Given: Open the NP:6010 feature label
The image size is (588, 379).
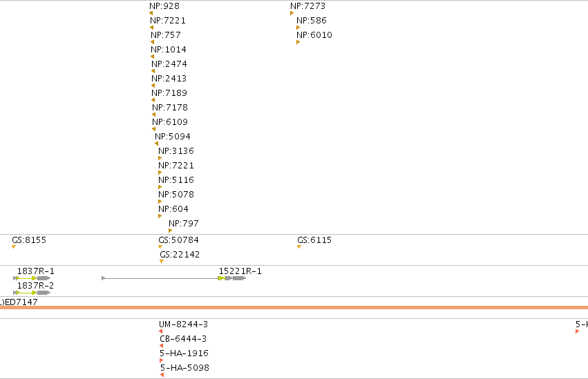Looking at the screenshot, I should 314,35.
